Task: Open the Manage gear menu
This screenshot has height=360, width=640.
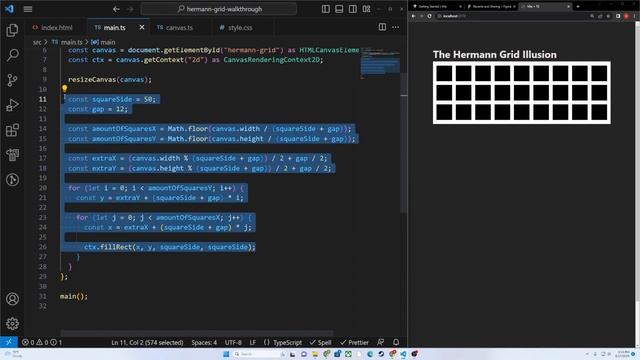Action: click(12, 323)
